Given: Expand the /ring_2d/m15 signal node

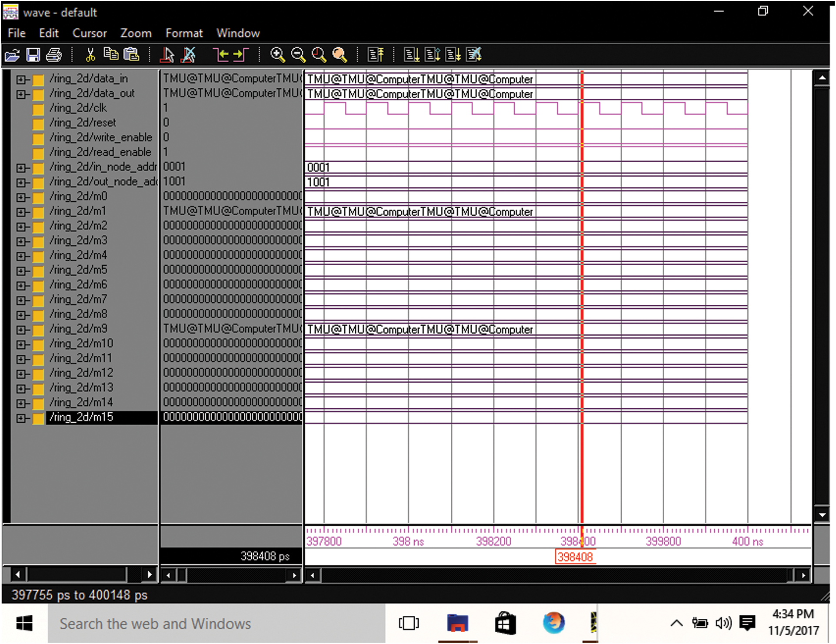Looking at the screenshot, I should click(x=20, y=418).
